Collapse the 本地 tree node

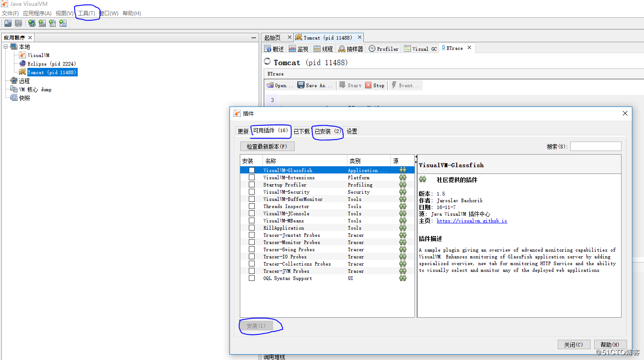(x=6, y=47)
